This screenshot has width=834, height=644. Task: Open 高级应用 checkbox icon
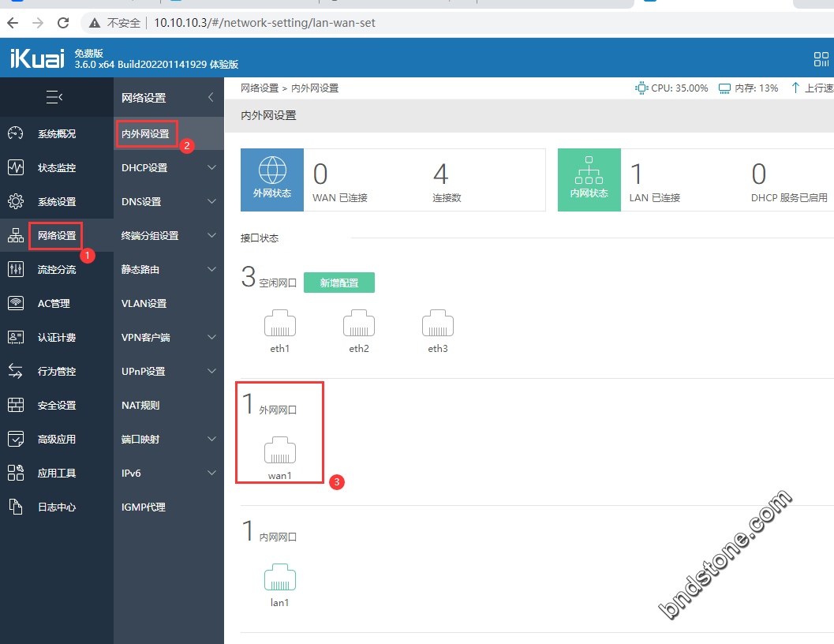tap(16, 439)
